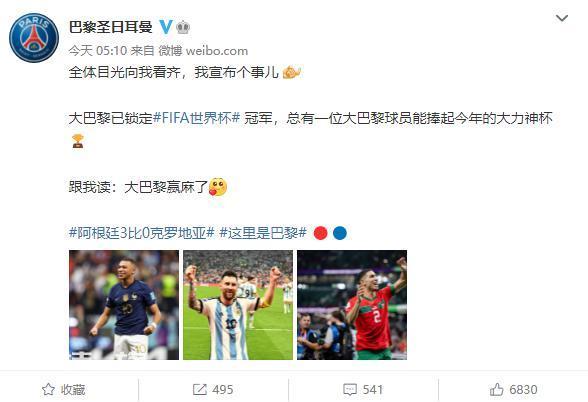Click the blue verified V badge
Viewport: 588px width, 402px height.
165,27
